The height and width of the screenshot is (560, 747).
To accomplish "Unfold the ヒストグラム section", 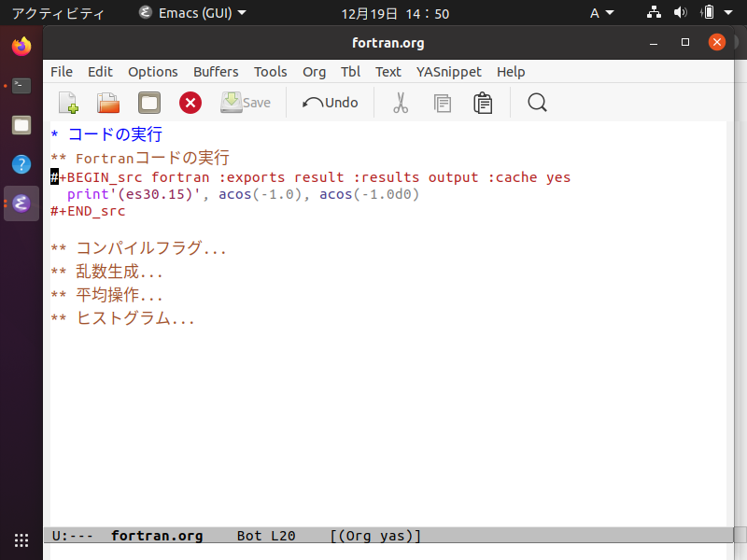I will tap(124, 317).
